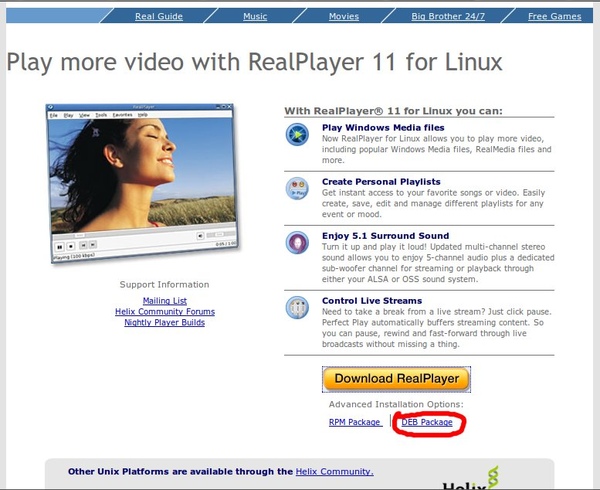The image size is (600, 490).
Task: Click the 'Support Information' label
Action: (165, 285)
